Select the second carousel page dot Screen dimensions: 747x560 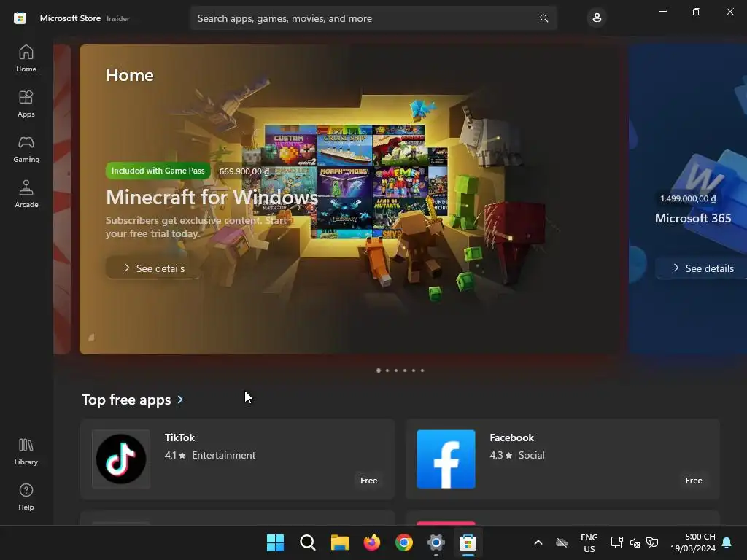pos(387,370)
